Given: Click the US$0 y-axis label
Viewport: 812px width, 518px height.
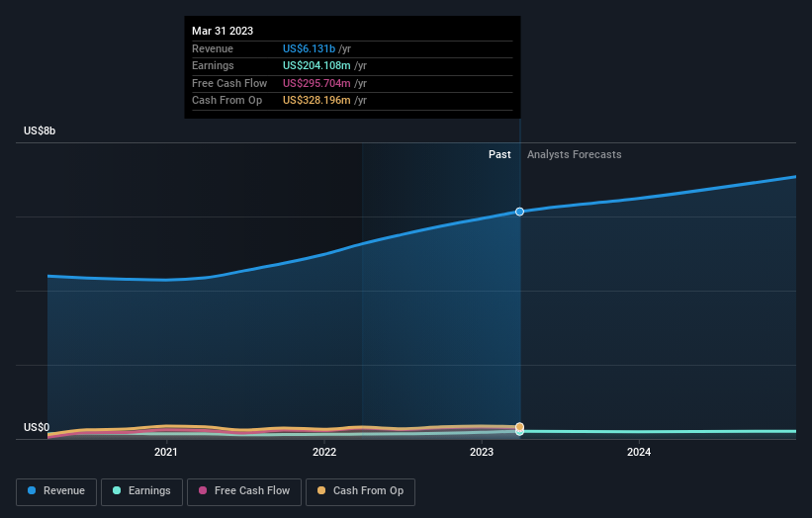Looking at the screenshot, I should pos(37,427).
